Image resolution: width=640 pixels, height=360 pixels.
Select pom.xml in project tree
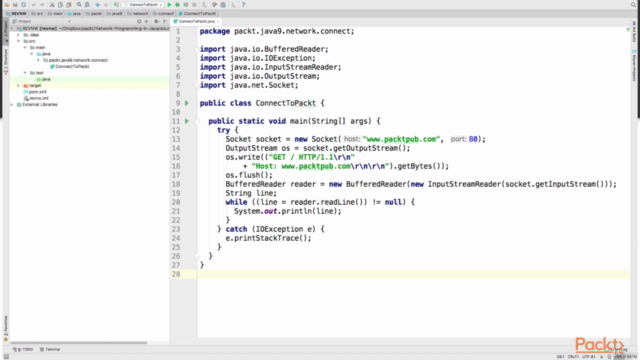[35, 92]
